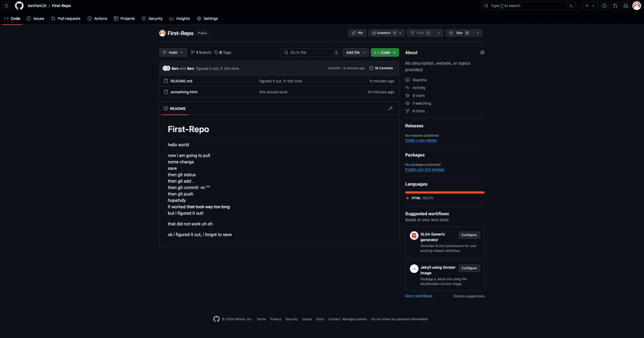This screenshot has height=338, width=644.
Task: Expand the Add file dropdown
Action: (x=355, y=53)
